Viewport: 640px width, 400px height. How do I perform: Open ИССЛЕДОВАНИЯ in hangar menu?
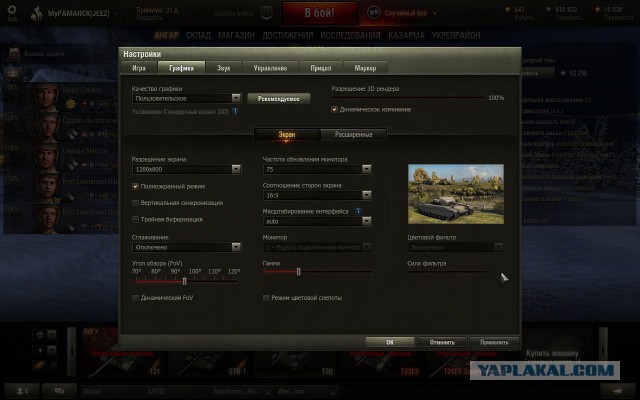tap(350, 36)
